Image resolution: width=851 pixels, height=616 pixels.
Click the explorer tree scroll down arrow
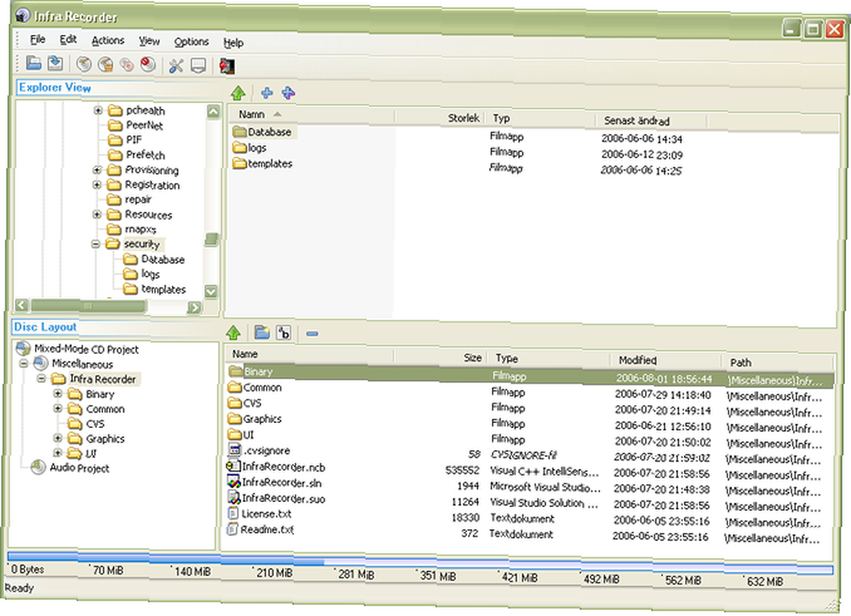click(x=211, y=292)
